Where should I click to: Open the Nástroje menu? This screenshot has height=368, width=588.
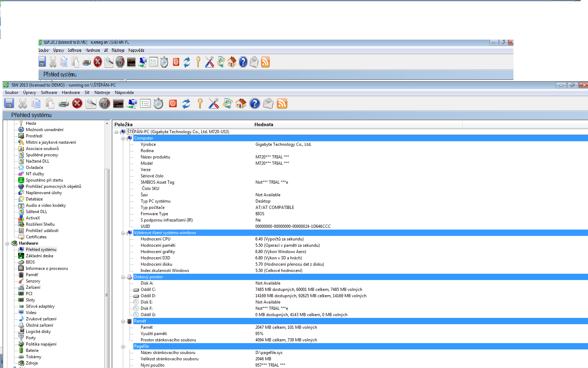102,93
